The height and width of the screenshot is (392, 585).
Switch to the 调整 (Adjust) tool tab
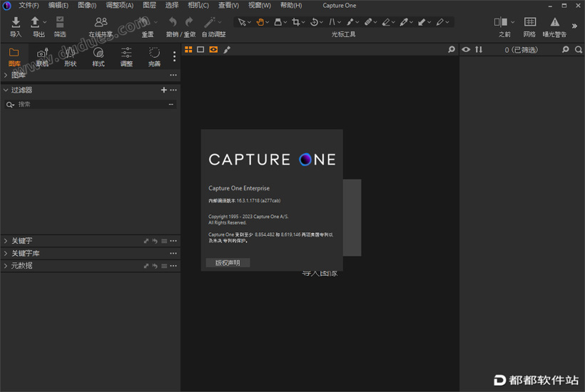[126, 57]
